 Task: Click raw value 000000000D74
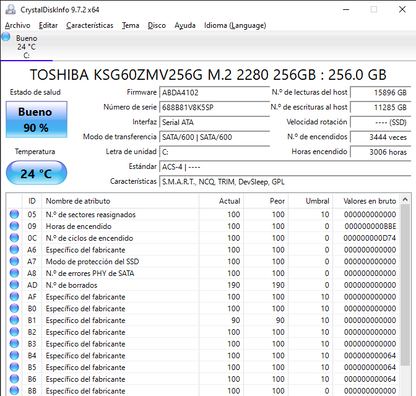(x=370, y=238)
